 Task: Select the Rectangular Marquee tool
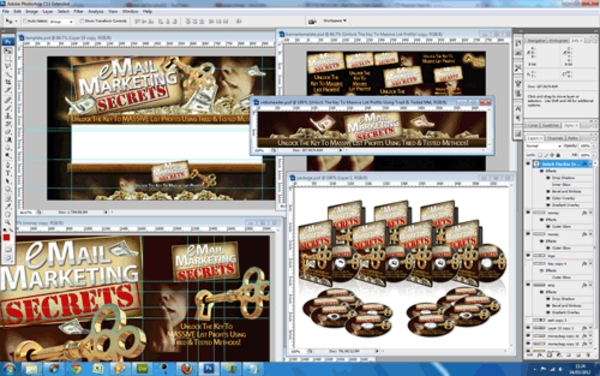pyautogui.click(x=8, y=58)
